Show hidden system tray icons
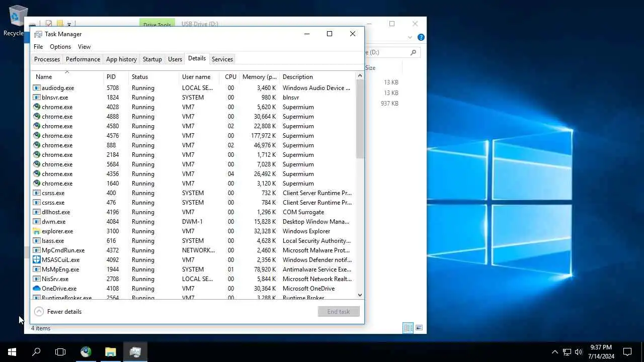The height and width of the screenshot is (362, 644). coord(554,352)
